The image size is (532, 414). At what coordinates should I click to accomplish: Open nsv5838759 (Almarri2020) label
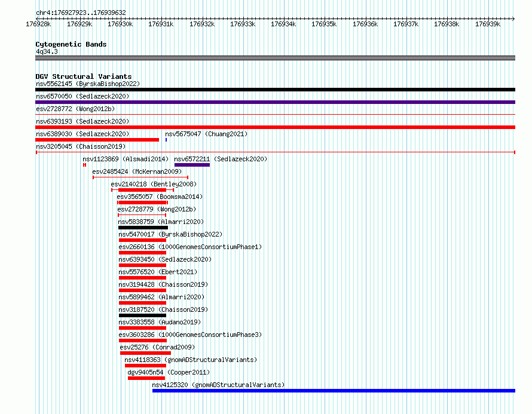[161, 222]
